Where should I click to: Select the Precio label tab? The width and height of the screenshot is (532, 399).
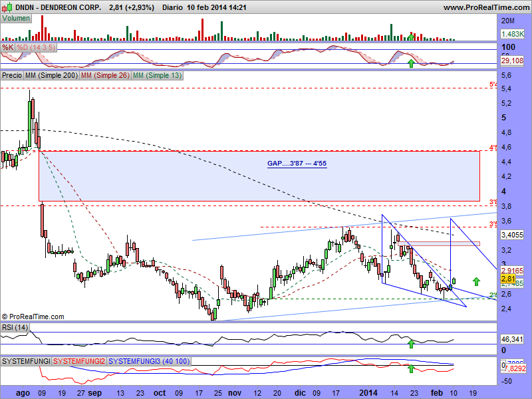(x=12, y=75)
